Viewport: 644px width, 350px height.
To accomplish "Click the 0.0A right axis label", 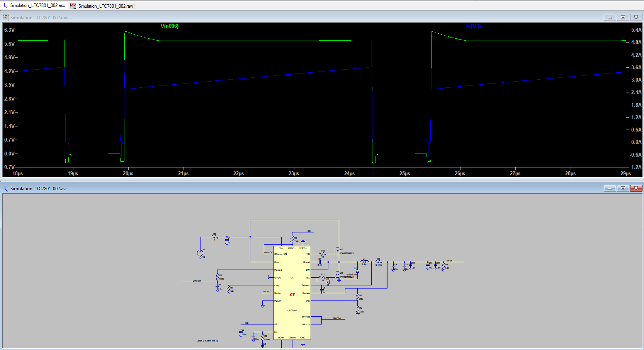I will 636,142.
